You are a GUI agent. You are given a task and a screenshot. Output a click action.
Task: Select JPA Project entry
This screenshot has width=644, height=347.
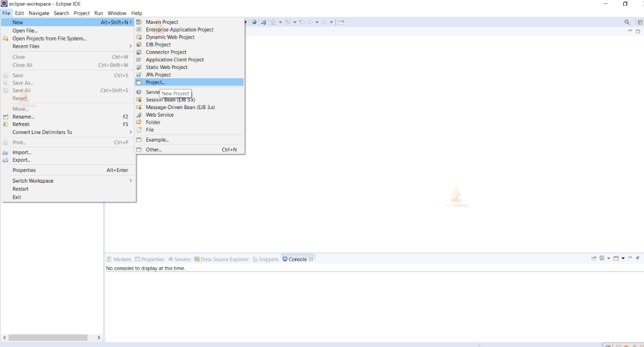tap(189, 75)
